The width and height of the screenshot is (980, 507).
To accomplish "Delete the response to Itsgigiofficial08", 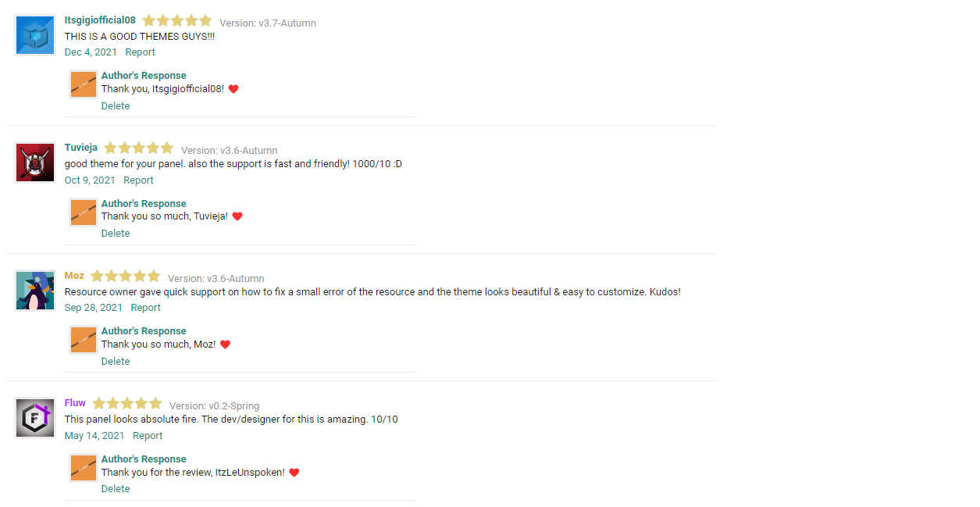I will [116, 106].
